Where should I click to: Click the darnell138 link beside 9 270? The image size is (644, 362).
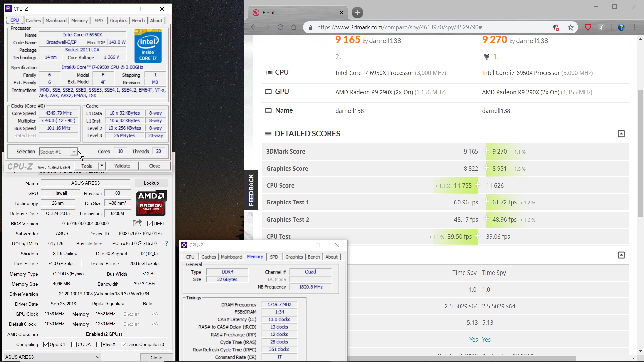click(532, 41)
